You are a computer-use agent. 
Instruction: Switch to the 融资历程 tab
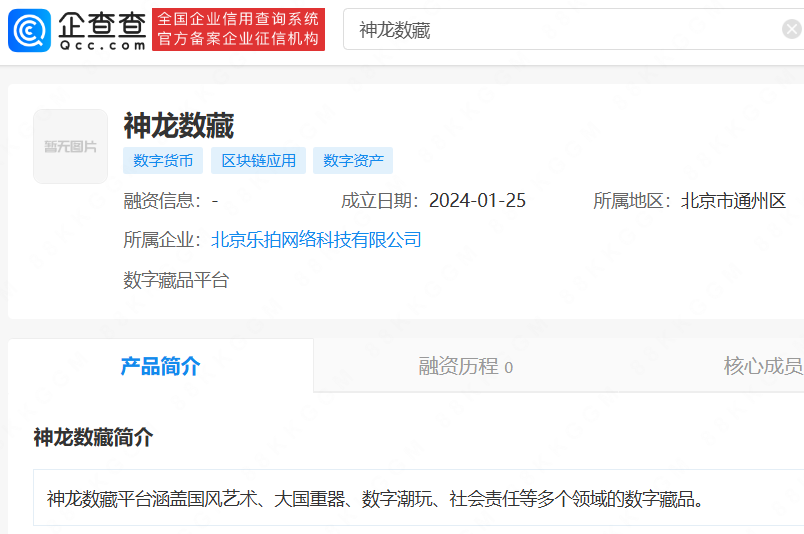pos(466,366)
